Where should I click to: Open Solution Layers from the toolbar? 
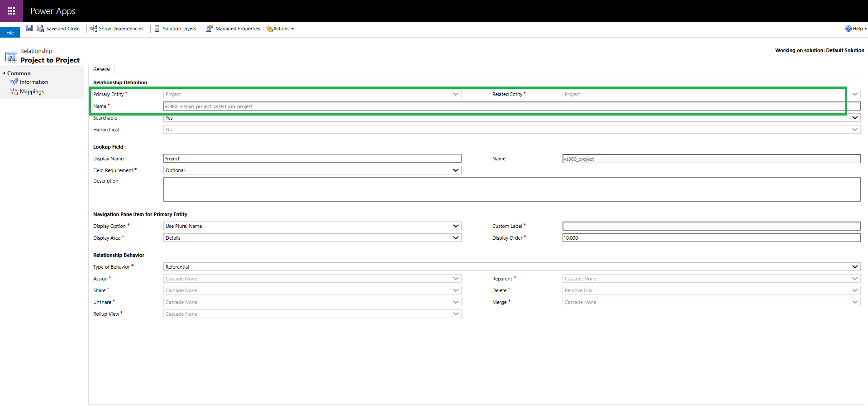click(175, 29)
